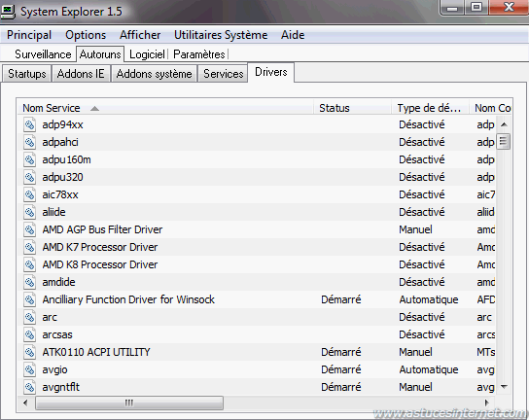Image resolution: width=529 pixels, height=420 pixels.
Task: Go to the Paramètres section
Action: (x=199, y=54)
